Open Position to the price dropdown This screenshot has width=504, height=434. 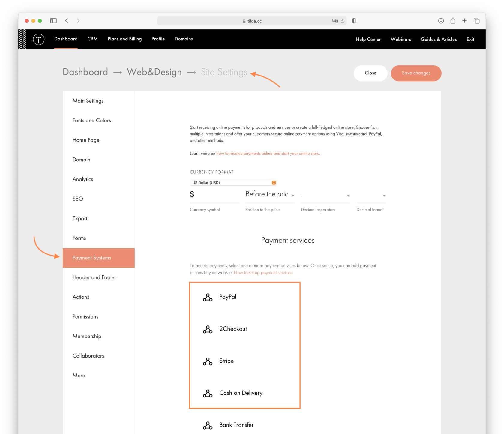[270, 195]
